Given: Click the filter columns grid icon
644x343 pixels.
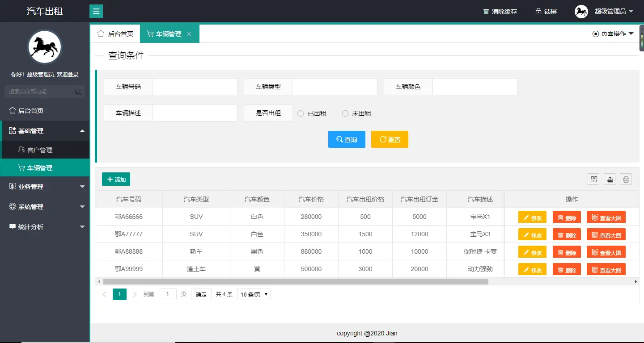Looking at the screenshot, I should 594,179.
